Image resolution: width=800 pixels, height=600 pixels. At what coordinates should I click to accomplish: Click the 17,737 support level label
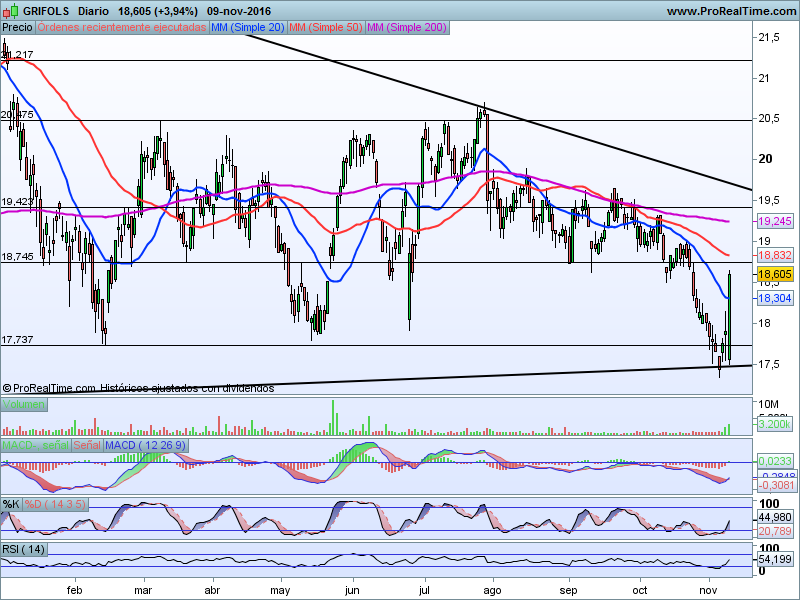17,340
